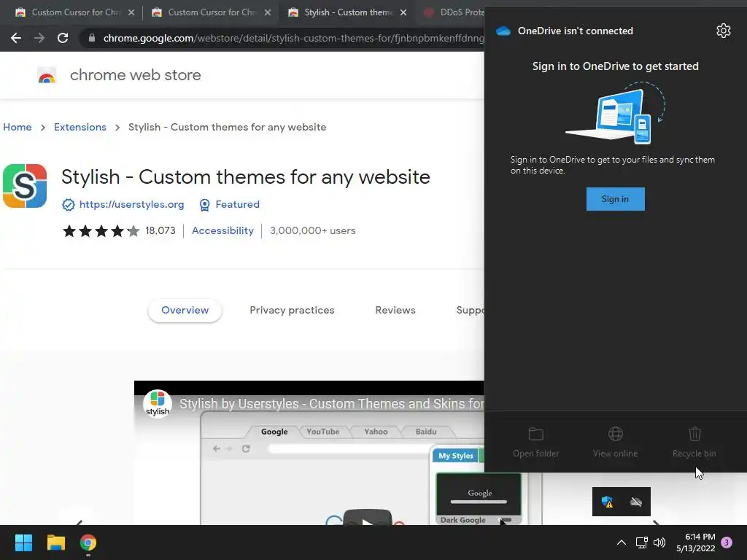Image resolution: width=747 pixels, height=560 pixels.
Task: Go to Home breadcrumb
Action: tap(18, 127)
